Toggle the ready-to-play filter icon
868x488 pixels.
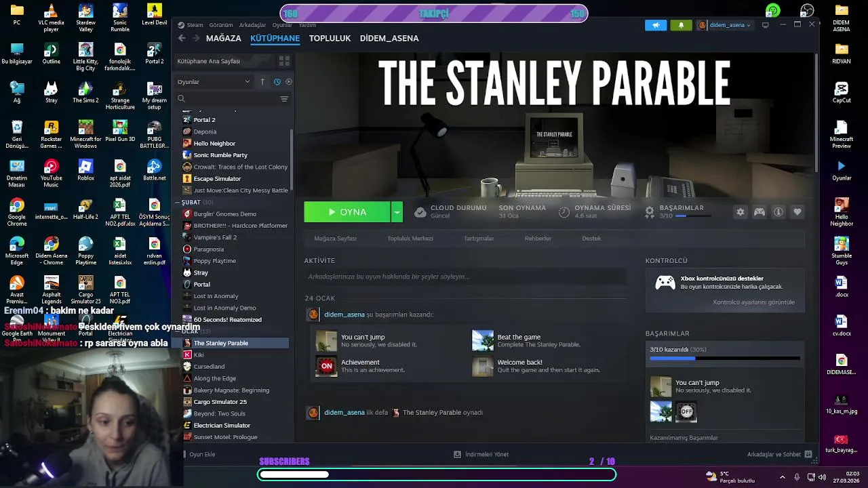click(289, 82)
